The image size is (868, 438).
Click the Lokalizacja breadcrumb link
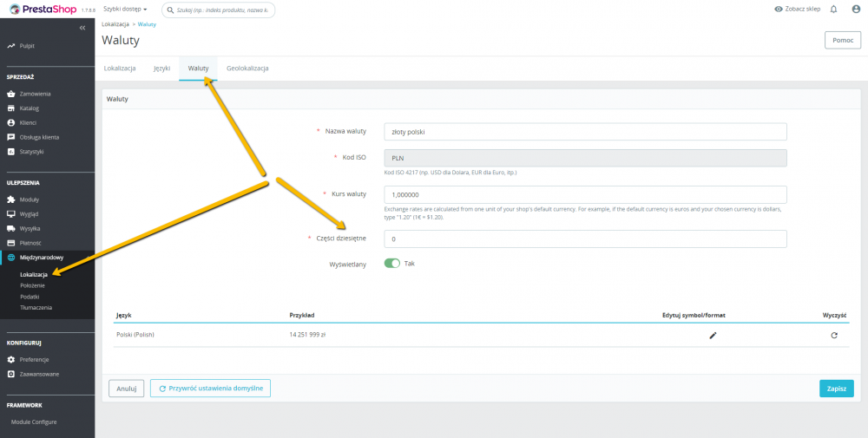point(115,25)
